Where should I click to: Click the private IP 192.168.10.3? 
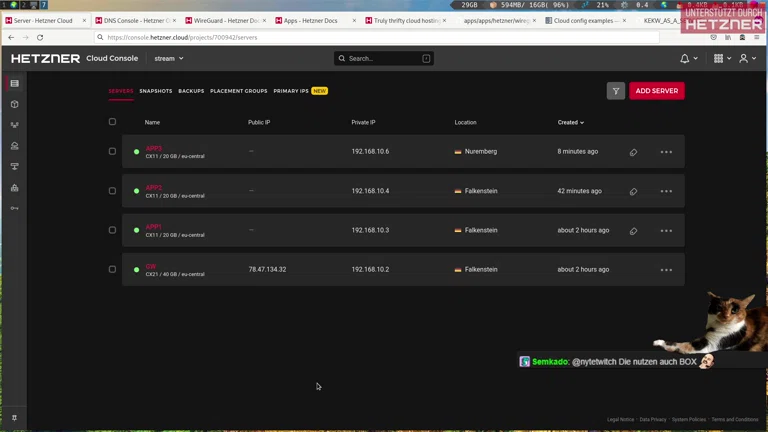point(370,230)
